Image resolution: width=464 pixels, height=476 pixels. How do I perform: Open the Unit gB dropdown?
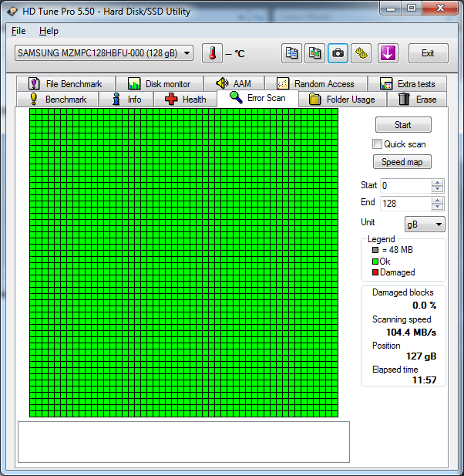pyautogui.click(x=425, y=224)
